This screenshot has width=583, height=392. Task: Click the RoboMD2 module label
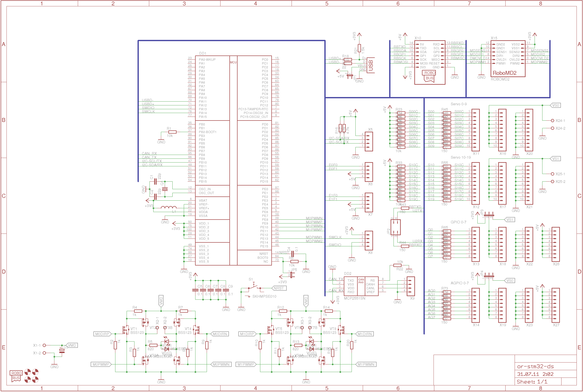coord(504,73)
